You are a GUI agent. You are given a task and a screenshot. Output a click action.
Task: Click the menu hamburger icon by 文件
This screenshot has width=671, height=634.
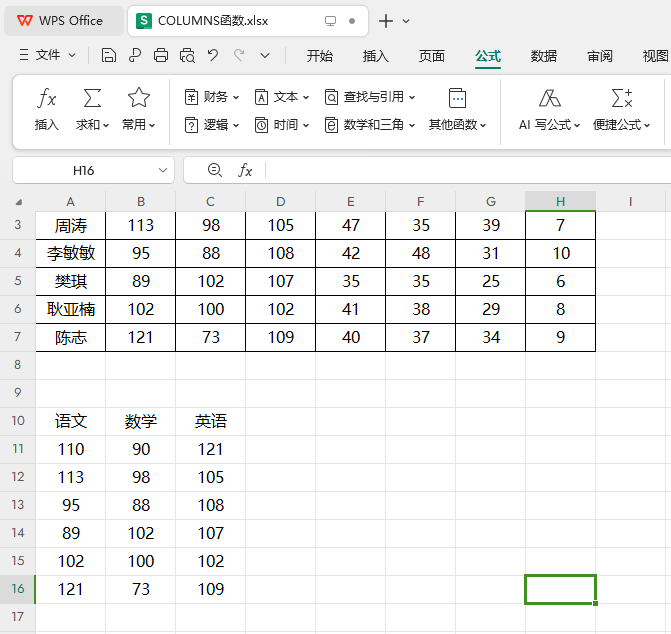point(24,55)
